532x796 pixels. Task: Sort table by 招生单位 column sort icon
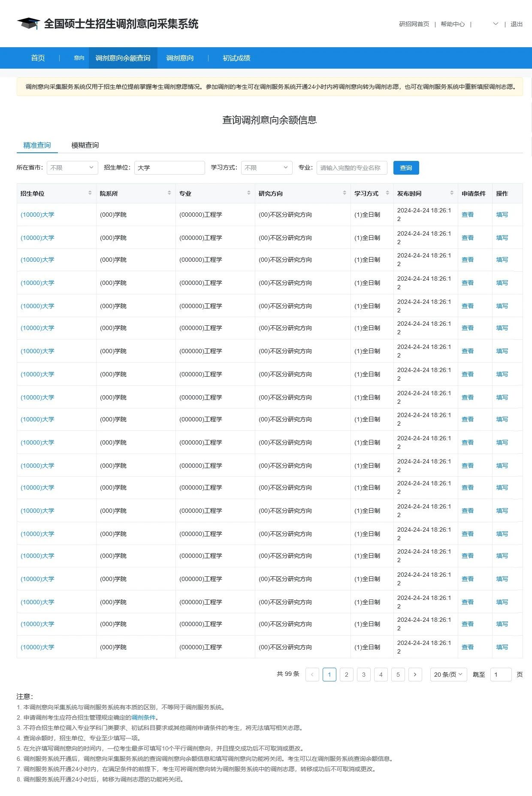pos(90,193)
